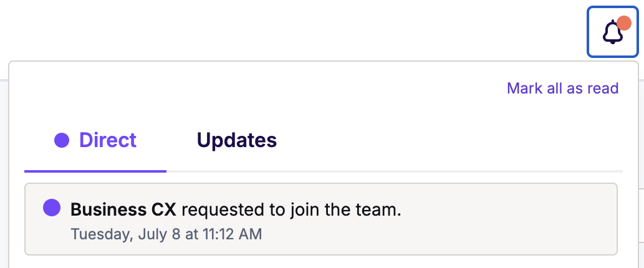Click the purple unread dot on Business CX notification

52,208
